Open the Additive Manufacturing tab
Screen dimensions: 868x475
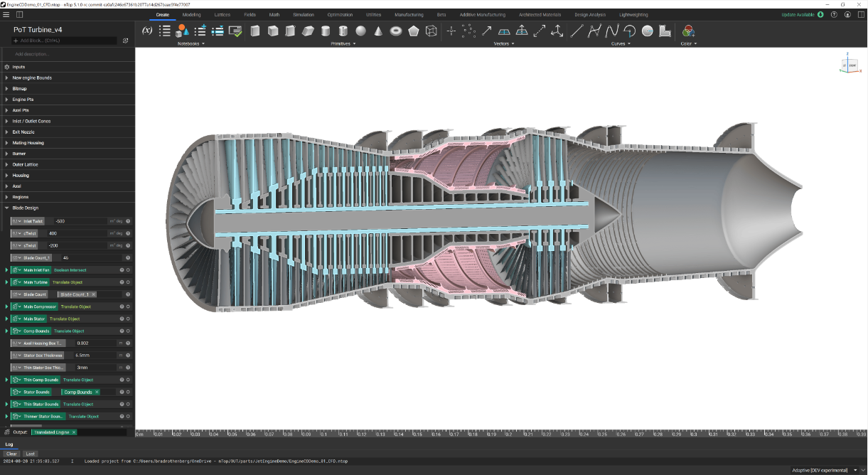[483, 14]
